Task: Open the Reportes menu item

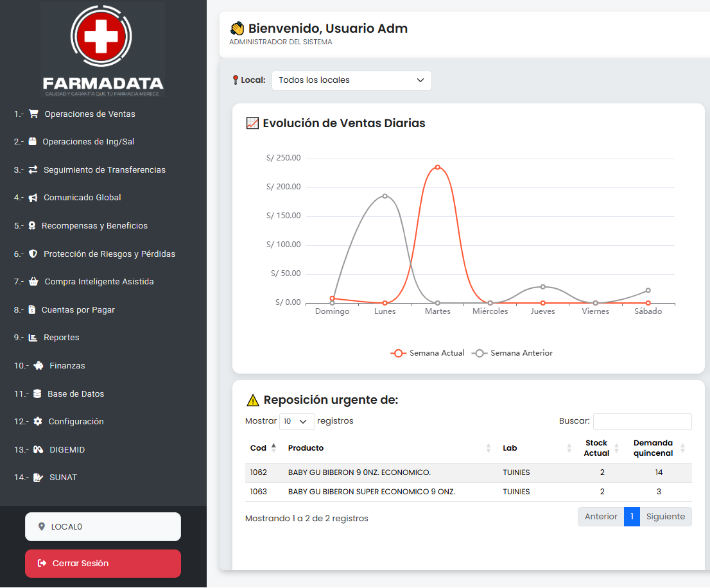Action: (61, 338)
